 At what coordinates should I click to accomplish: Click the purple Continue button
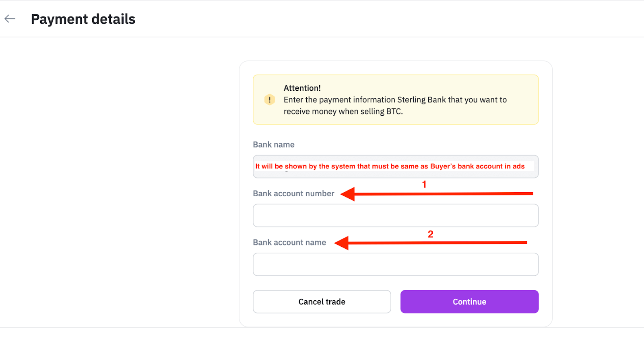tap(469, 302)
